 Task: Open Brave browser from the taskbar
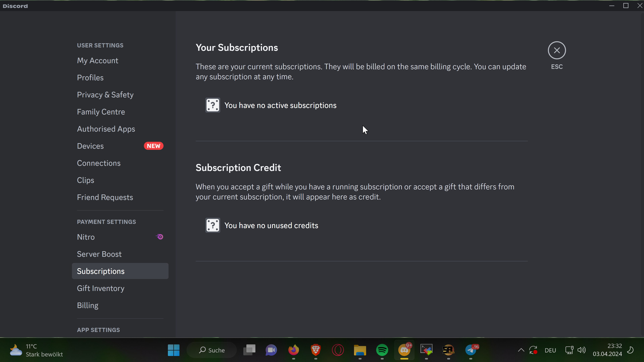[x=315, y=350]
